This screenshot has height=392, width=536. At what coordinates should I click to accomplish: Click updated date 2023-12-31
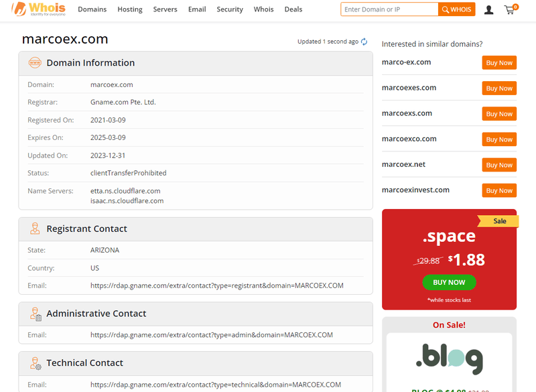click(108, 155)
